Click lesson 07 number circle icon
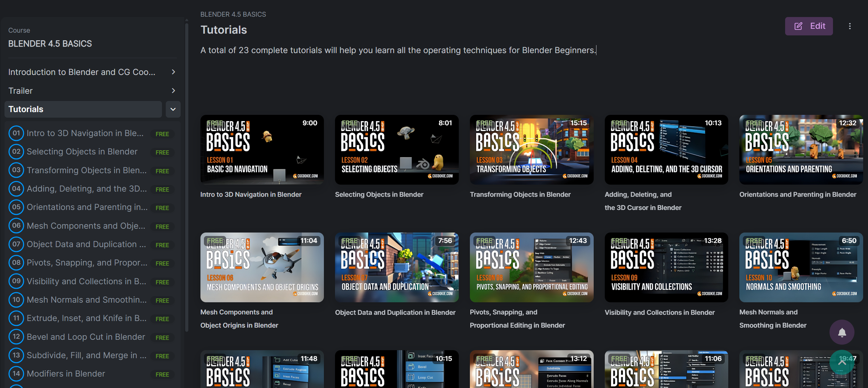Screen dimensions: 868x388 click(x=16, y=244)
